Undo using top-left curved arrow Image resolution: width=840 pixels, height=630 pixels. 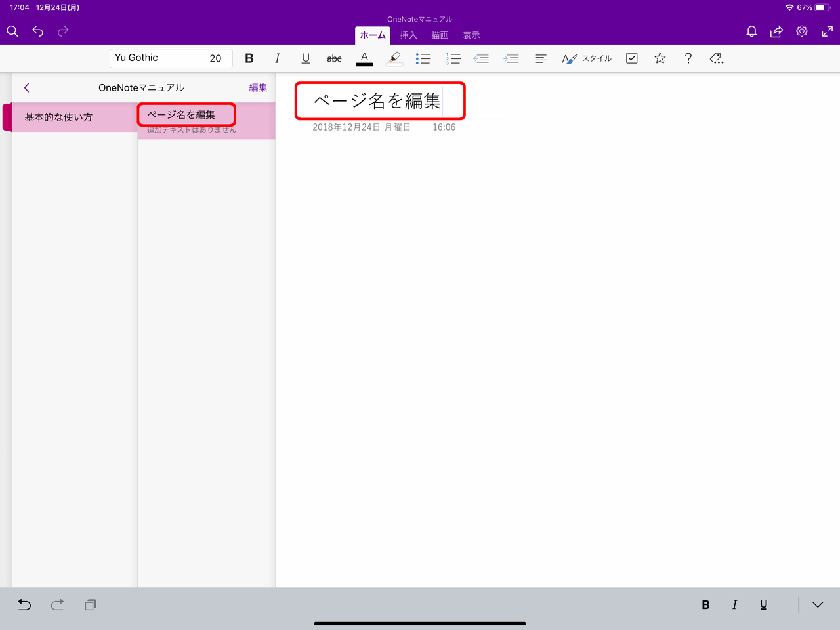coord(38,31)
